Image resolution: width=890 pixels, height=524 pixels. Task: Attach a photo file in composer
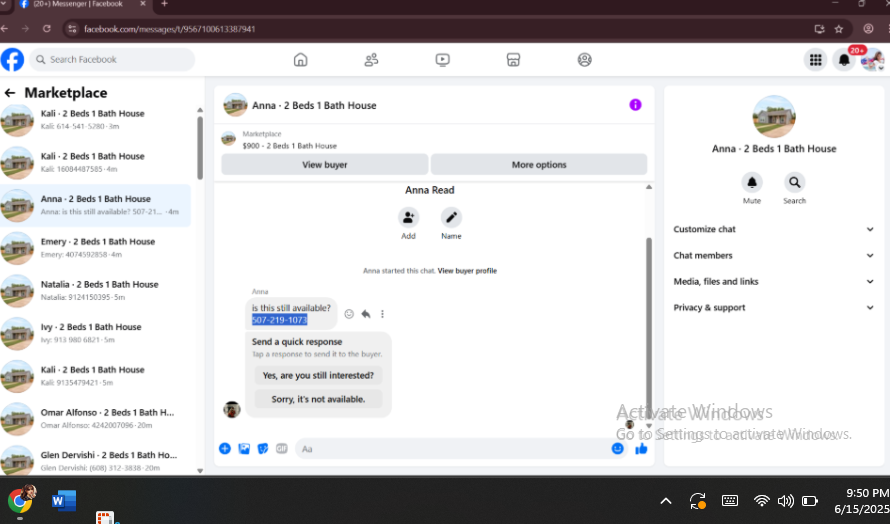pyautogui.click(x=244, y=448)
